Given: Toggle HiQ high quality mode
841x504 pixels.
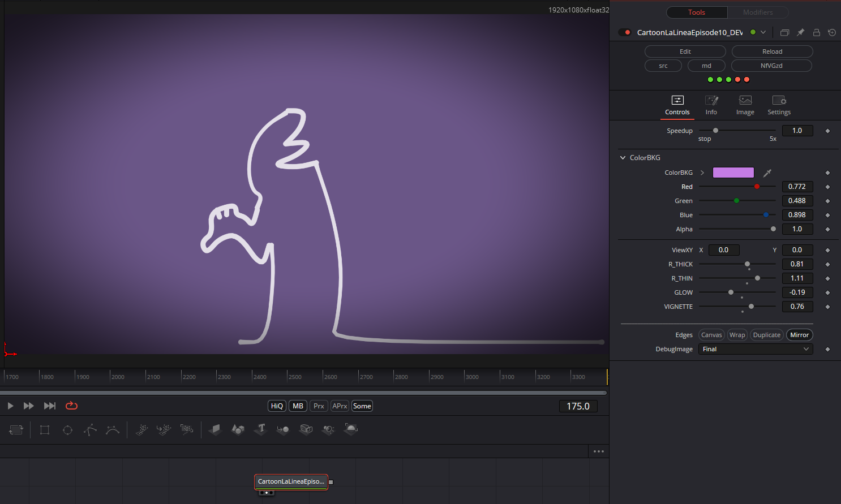Looking at the screenshot, I should coord(277,406).
